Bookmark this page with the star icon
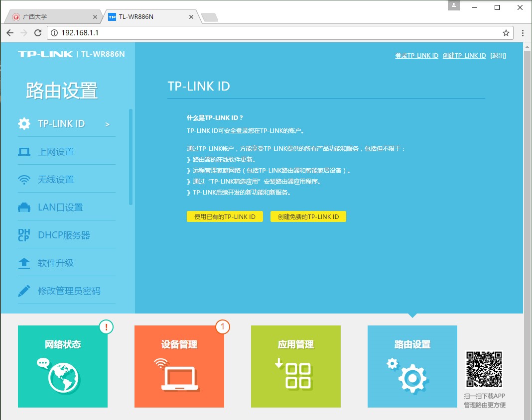Screen dimensions: 532x420 [506, 33]
